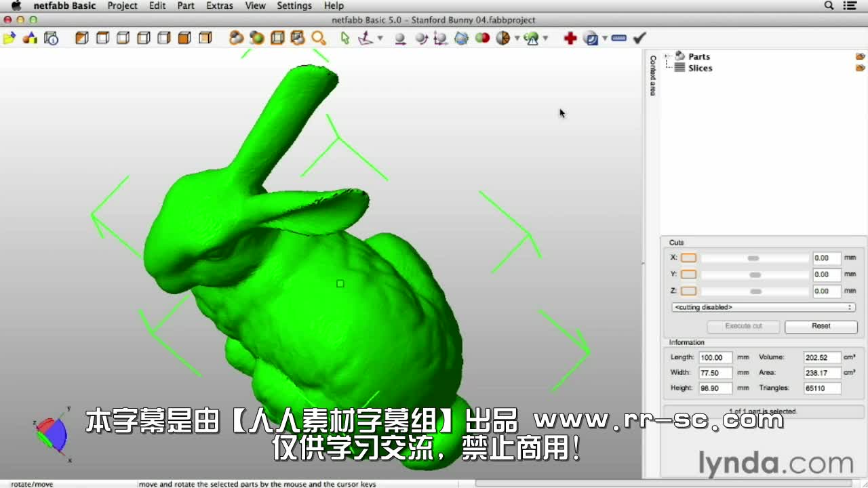Click the add part primitives icon
Viewport: 868px width, 488px height.
[x=31, y=39]
